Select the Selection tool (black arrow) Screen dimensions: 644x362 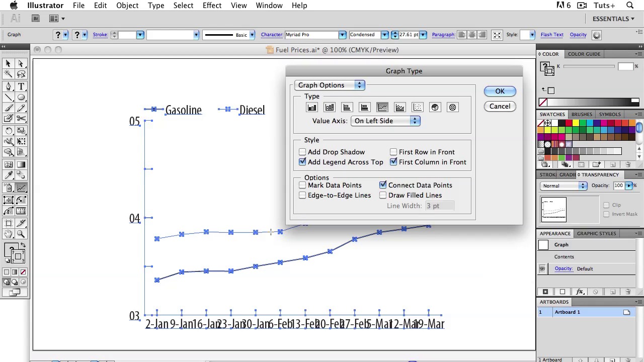coord(8,64)
